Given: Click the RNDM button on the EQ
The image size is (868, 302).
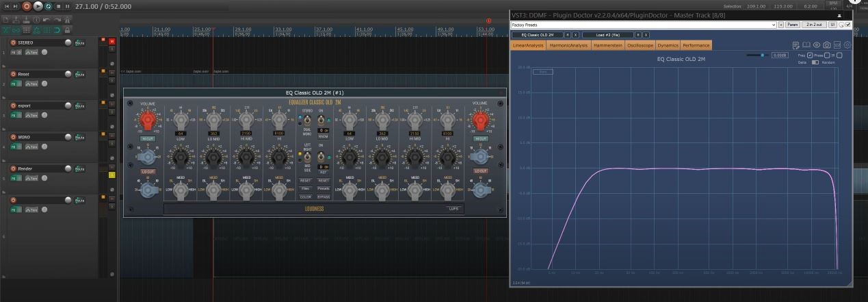Looking at the screenshot, I should tap(323, 136).
